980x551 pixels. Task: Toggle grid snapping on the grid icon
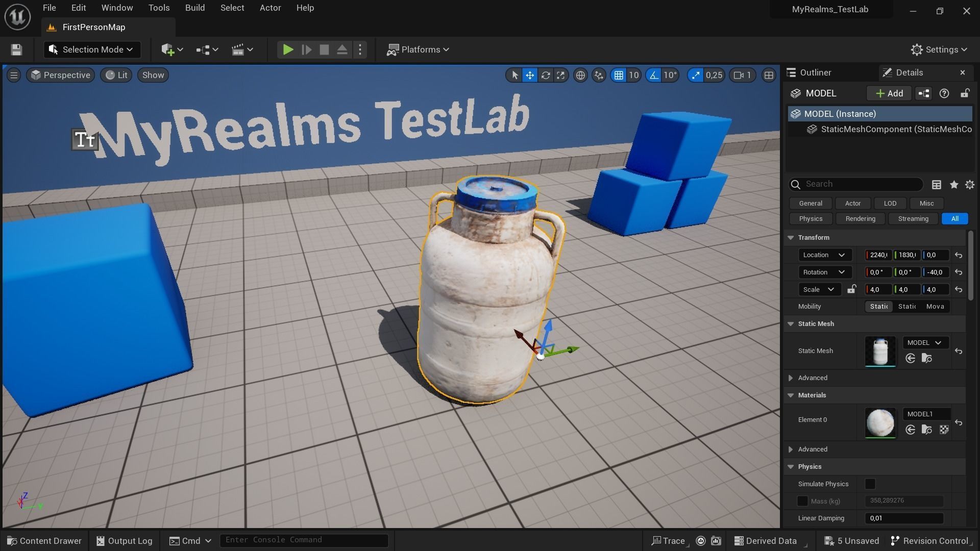coord(619,76)
